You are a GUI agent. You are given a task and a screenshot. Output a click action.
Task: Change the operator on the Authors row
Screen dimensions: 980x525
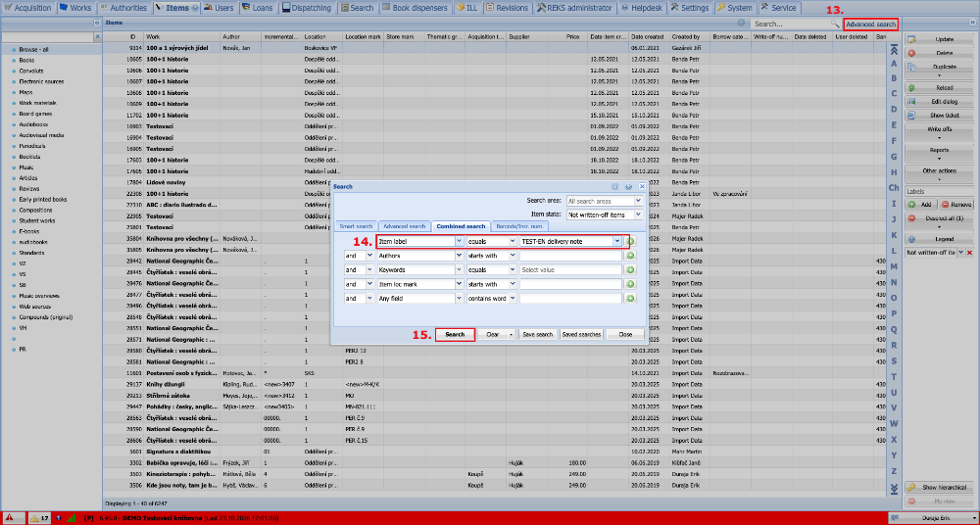(x=513, y=256)
